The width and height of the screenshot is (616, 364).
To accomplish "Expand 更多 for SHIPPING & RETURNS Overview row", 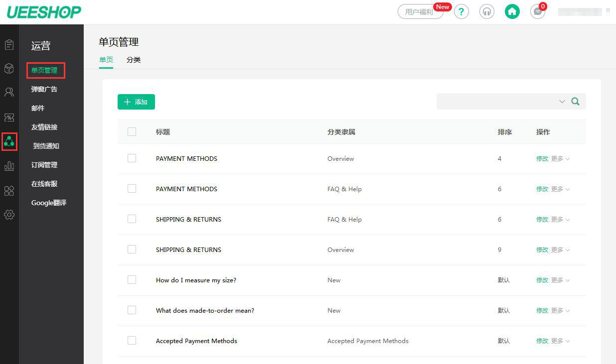I will pos(560,250).
